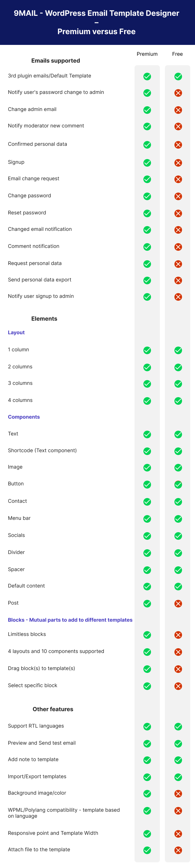The height and width of the screenshot is (868, 195).
Task: Click the Free cross for Drag block(s) to template(s)
Action: pyautogui.click(x=178, y=669)
